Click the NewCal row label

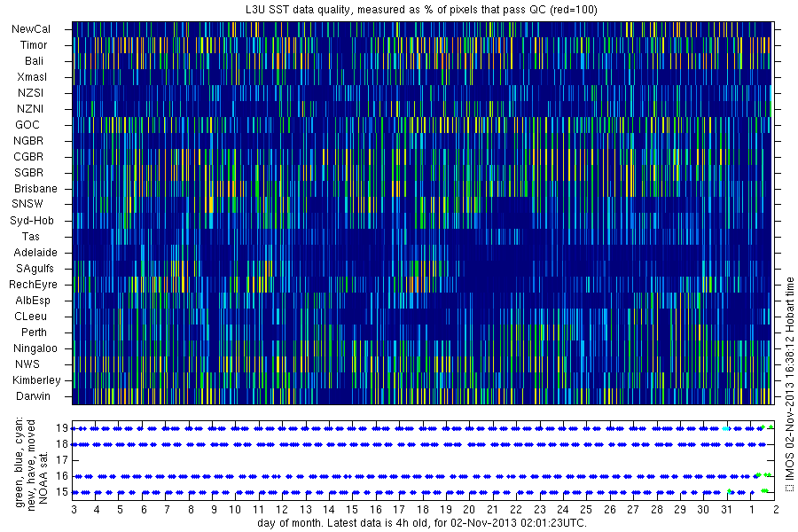(31, 29)
